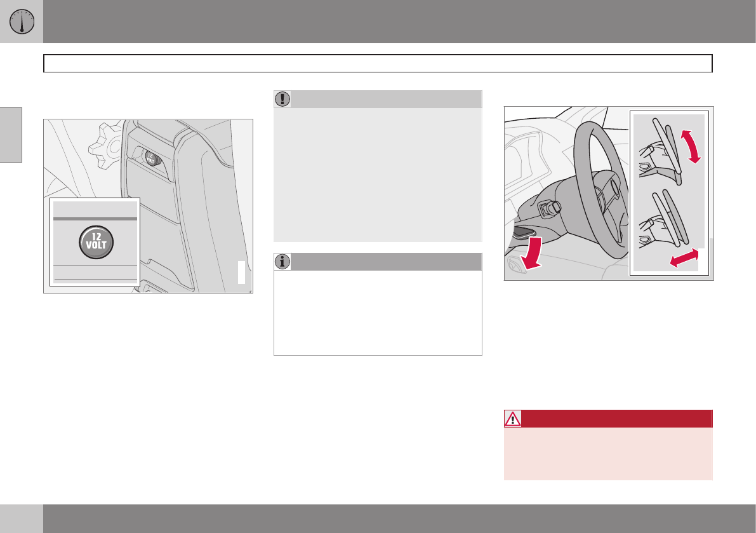This screenshot has width=756, height=533.
Task: Select the empty title bar field
Action: (378, 63)
